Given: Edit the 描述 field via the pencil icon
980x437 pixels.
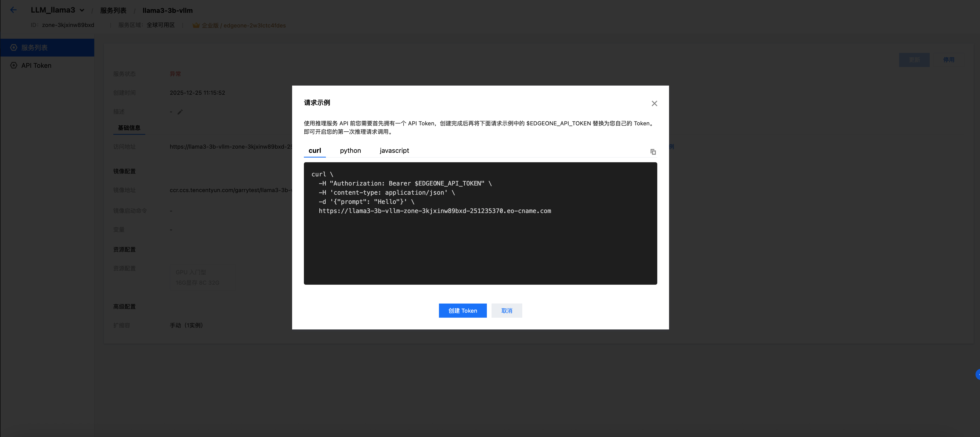Looking at the screenshot, I should point(180,112).
